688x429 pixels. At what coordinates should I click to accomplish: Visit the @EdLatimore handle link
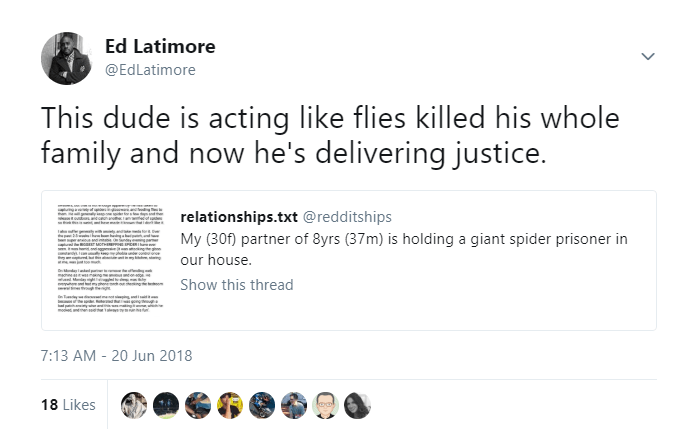point(150,70)
